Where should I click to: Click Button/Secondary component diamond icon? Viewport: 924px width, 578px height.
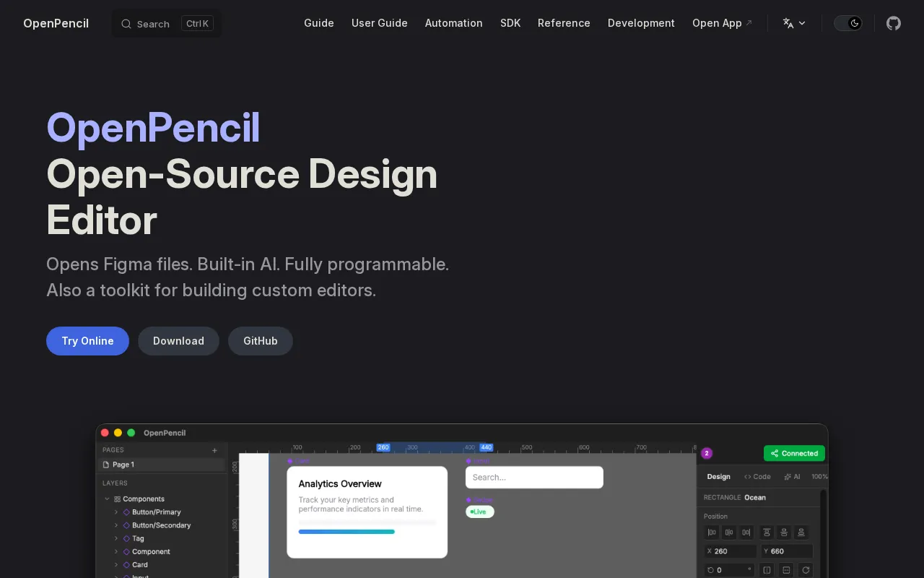pos(126,525)
